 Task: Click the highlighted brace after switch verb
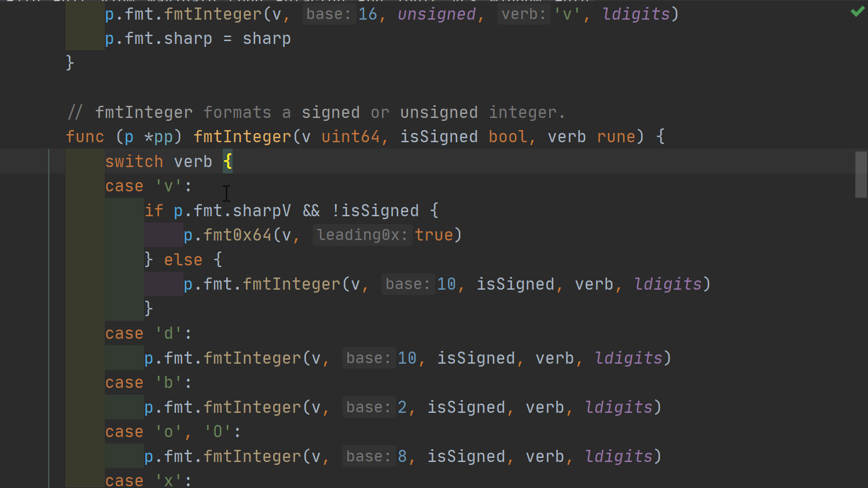click(228, 162)
